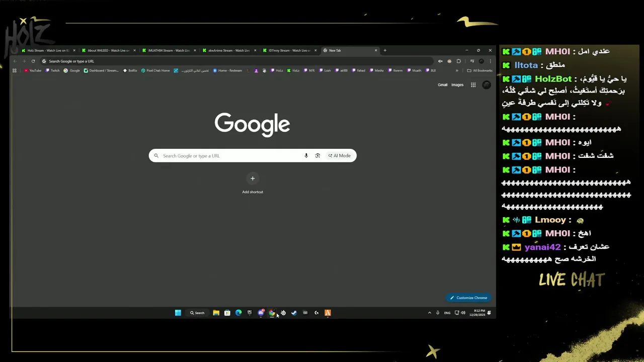Open the Twitch bookmark
The width and height of the screenshot is (644, 362).
pyautogui.click(x=52, y=70)
